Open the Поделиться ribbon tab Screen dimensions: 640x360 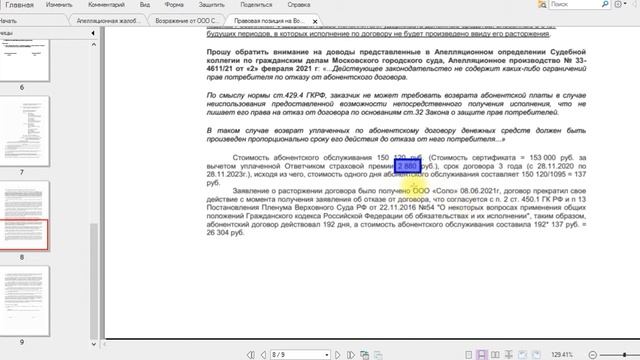pos(256,5)
